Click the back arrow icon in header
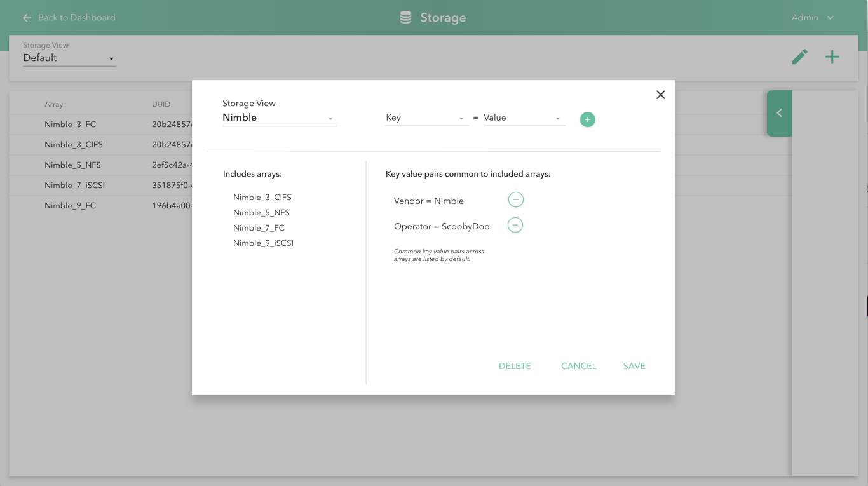 tap(27, 18)
